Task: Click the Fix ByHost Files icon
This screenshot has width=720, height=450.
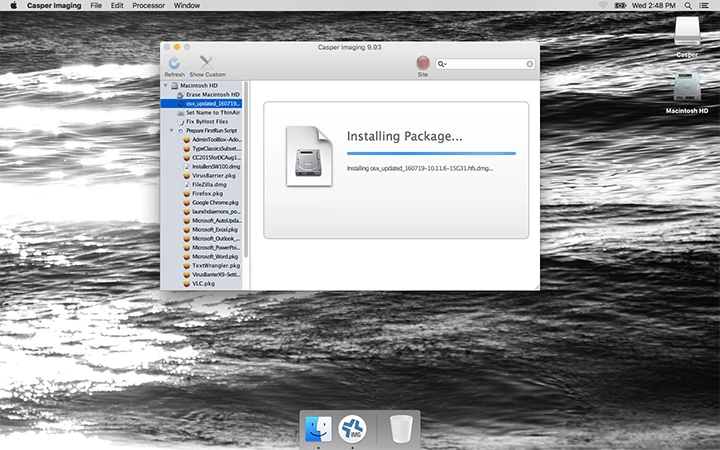Action: 180,122
